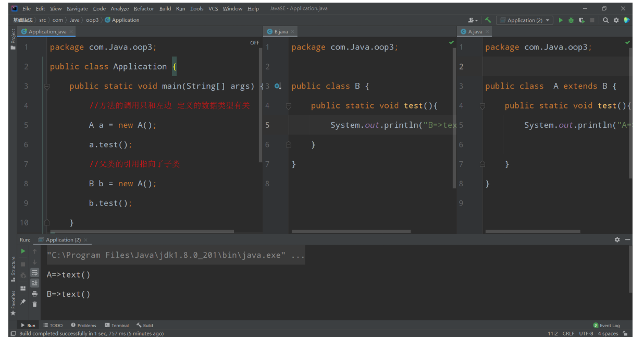Click stop icon in Run panel sidebar

pyautogui.click(x=23, y=264)
